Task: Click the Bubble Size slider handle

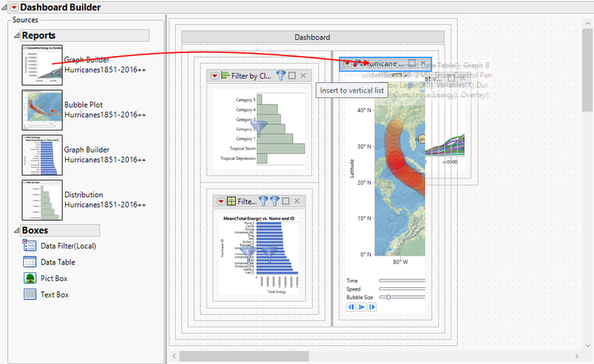Action: coord(388,297)
